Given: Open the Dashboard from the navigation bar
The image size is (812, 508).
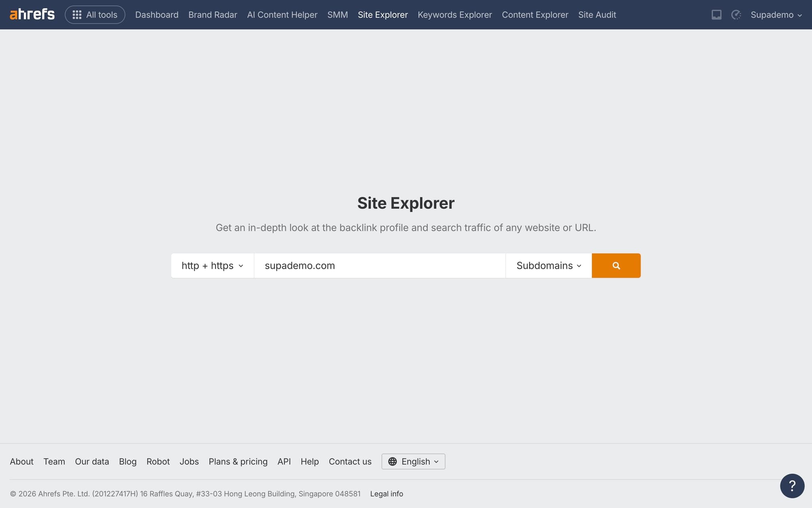Looking at the screenshot, I should coord(157,15).
